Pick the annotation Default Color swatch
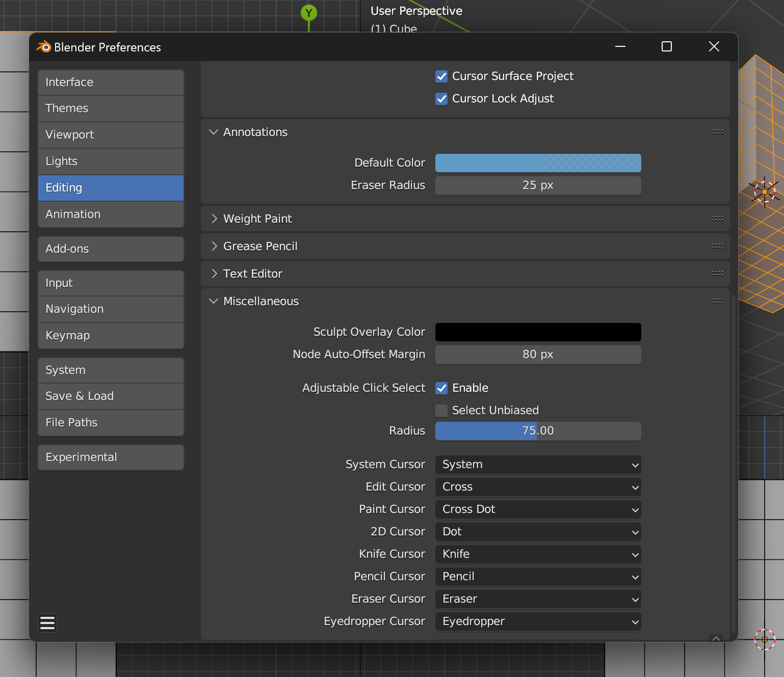The image size is (784, 677). pyautogui.click(x=538, y=163)
